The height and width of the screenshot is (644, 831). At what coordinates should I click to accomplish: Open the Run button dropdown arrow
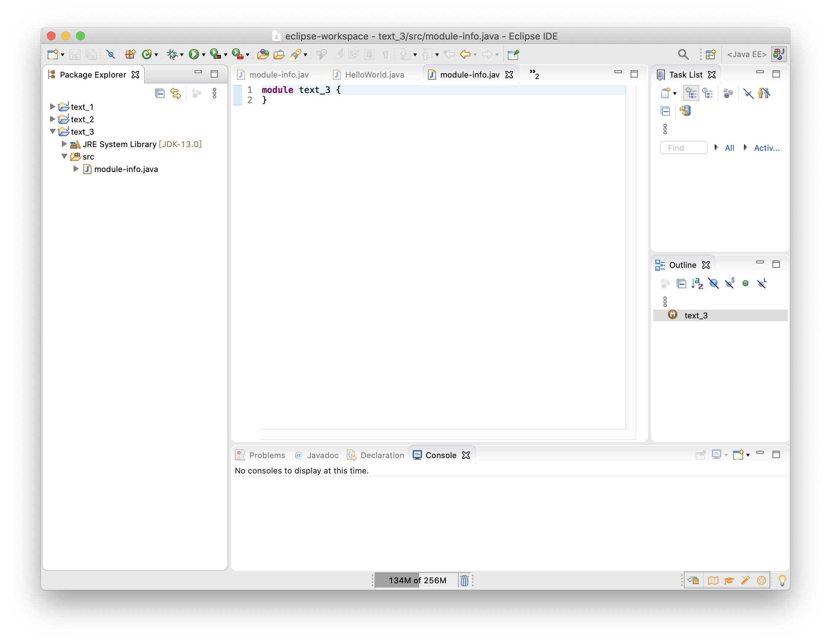click(204, 55)
